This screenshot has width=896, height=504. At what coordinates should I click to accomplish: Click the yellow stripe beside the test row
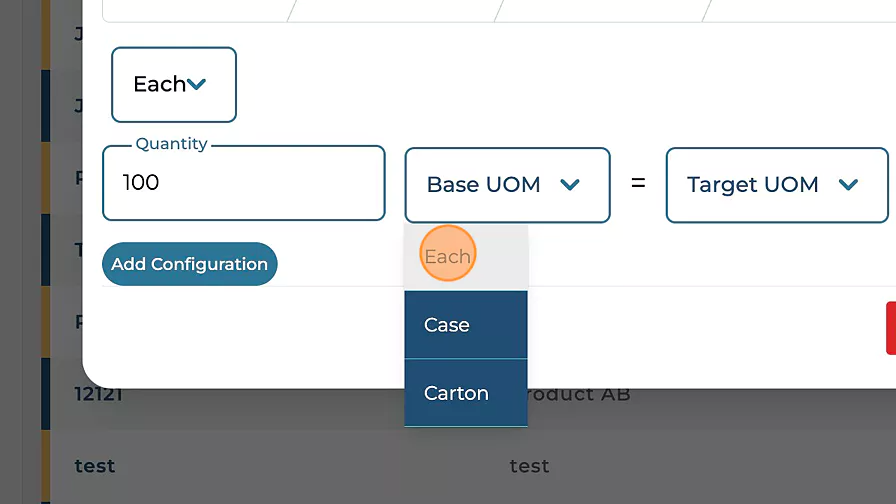tap(45, 466)
